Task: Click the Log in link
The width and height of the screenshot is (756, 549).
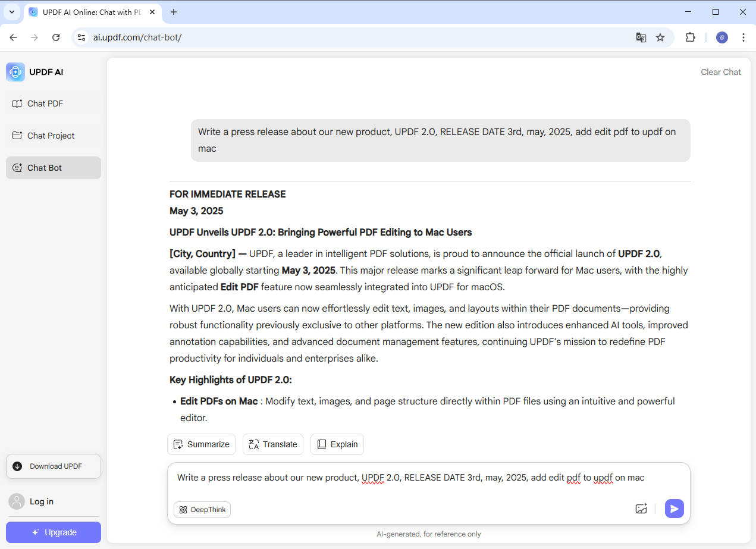Action: (42, 501)
